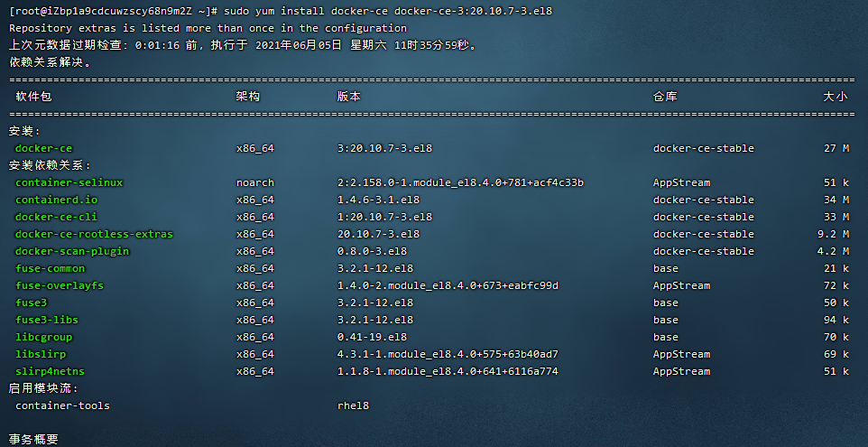Click the sudo yum install command line
This screenshot has width=868, height=447.
point(281,11)
